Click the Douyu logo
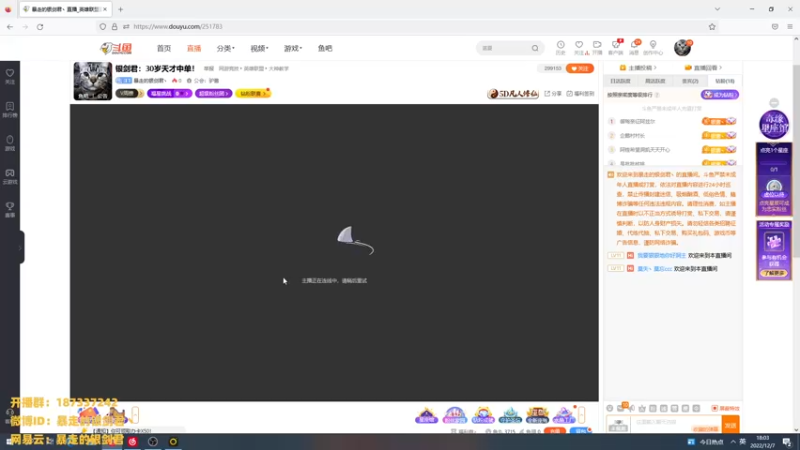800x450 pixels. tap(116, 48)
